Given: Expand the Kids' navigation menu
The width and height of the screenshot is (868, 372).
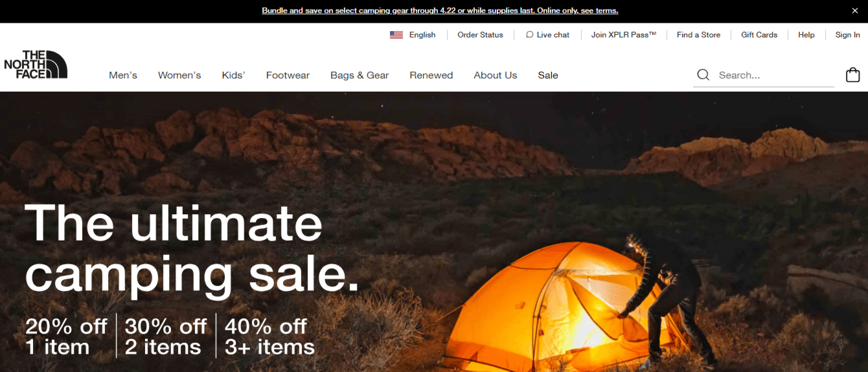Looking at the screenshot, I should pyautogui.click(x=233, y=75).
